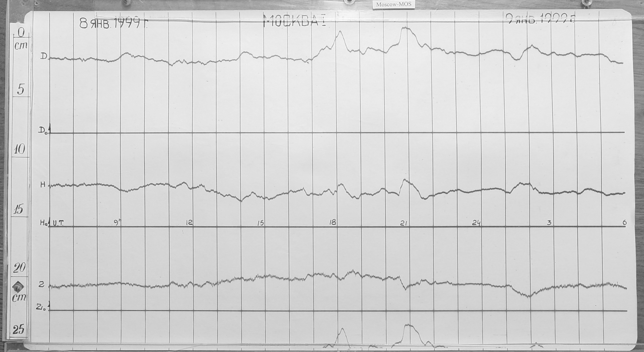The width and height of the screenshot is (644, 352).
Task: Select the D₀ baseline label
Action: pos(42,131)
